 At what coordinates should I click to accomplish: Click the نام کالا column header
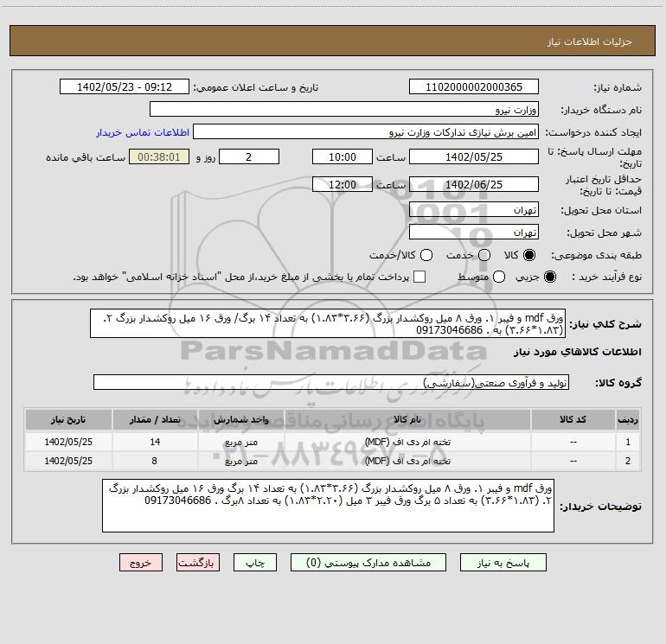click(x=407, y=420)
